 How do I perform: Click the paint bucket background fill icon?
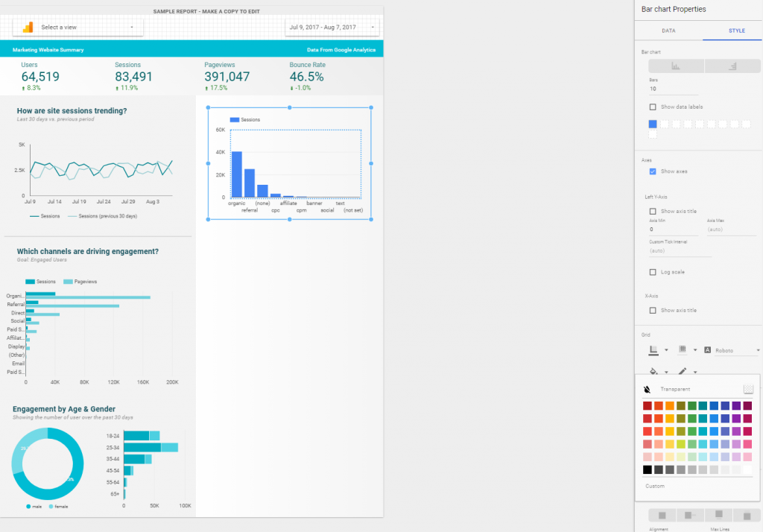[653, 371]
